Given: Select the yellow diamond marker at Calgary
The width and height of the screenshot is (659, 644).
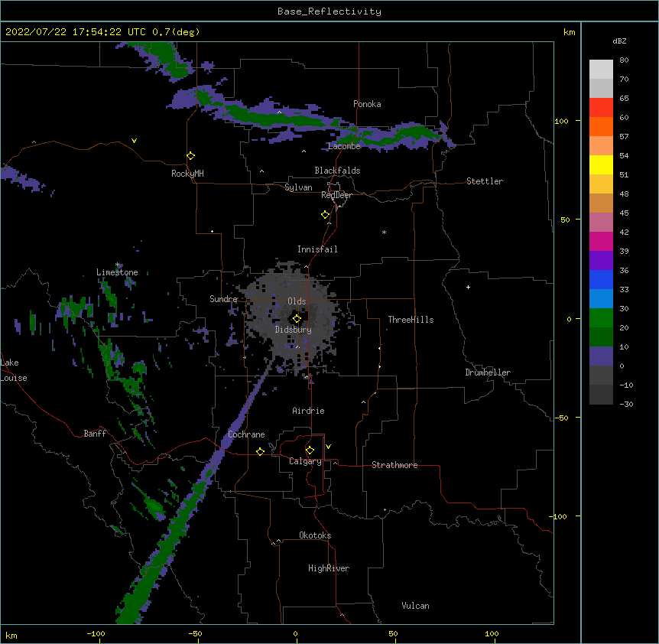Looking at the screenshot, I should (310, 450).
